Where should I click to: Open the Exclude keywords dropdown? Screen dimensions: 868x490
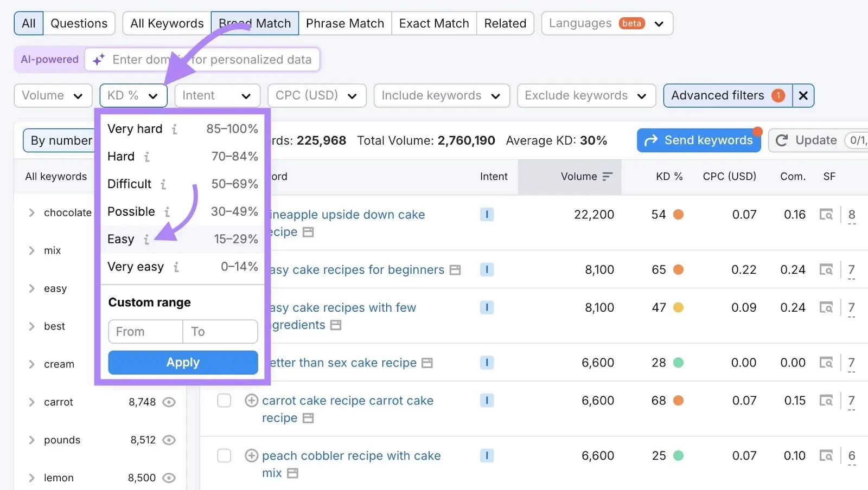tap(585, 95)
